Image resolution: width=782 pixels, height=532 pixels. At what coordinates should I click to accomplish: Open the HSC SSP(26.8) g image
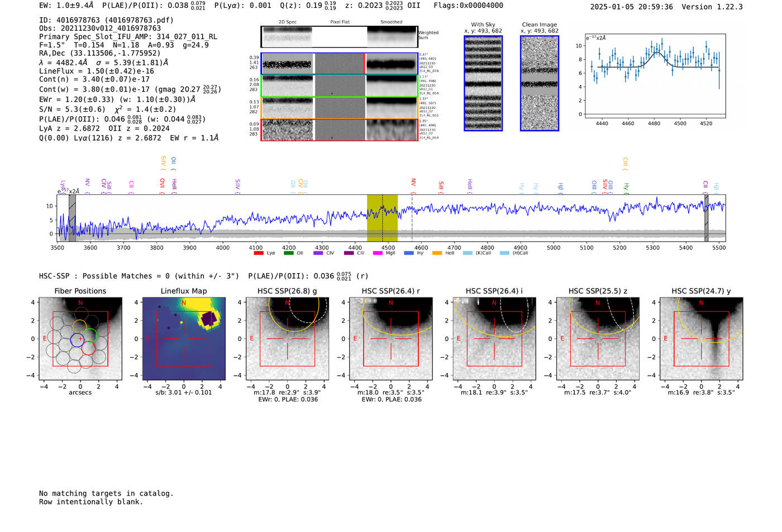tap(288, 339)
